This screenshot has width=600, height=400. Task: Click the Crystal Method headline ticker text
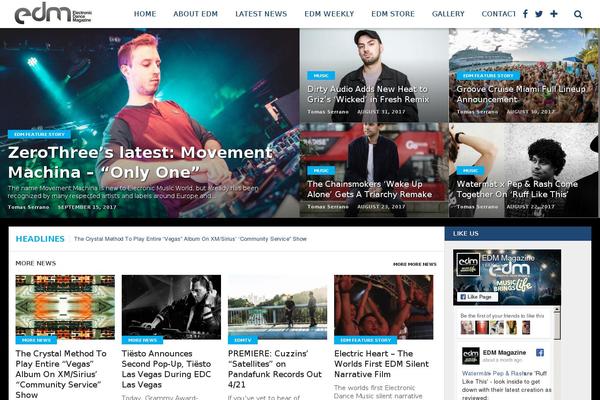pos(190,239)
